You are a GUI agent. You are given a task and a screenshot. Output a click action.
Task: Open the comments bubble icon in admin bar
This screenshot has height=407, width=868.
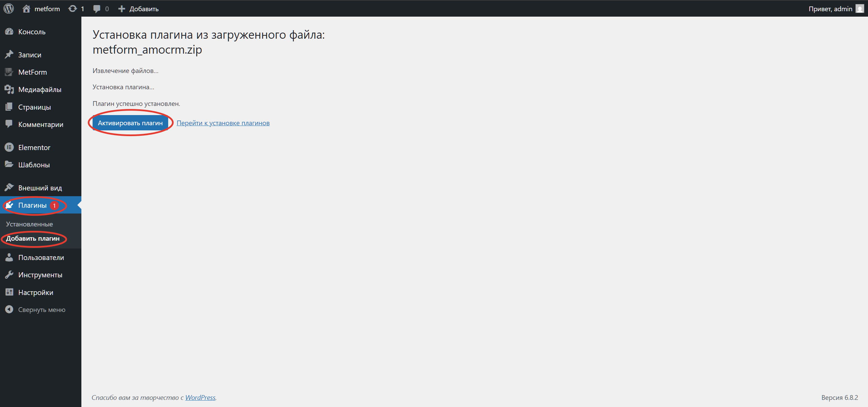pos(97,9)
